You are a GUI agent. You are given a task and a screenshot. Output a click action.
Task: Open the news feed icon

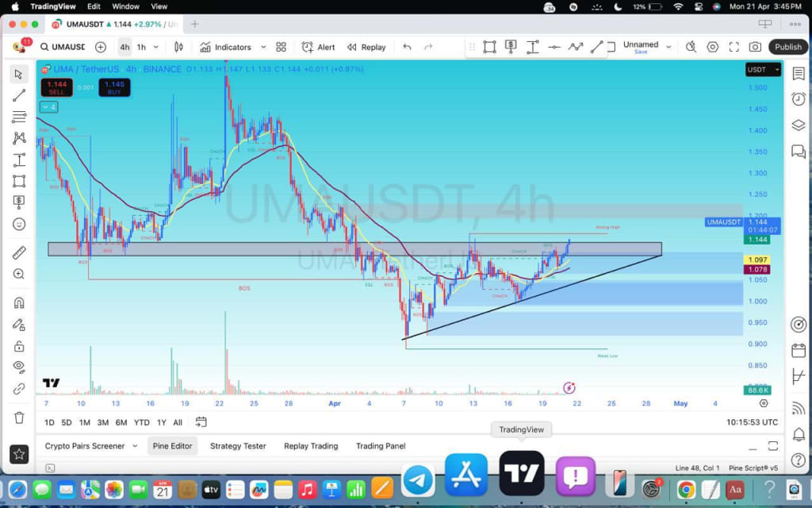799,409
